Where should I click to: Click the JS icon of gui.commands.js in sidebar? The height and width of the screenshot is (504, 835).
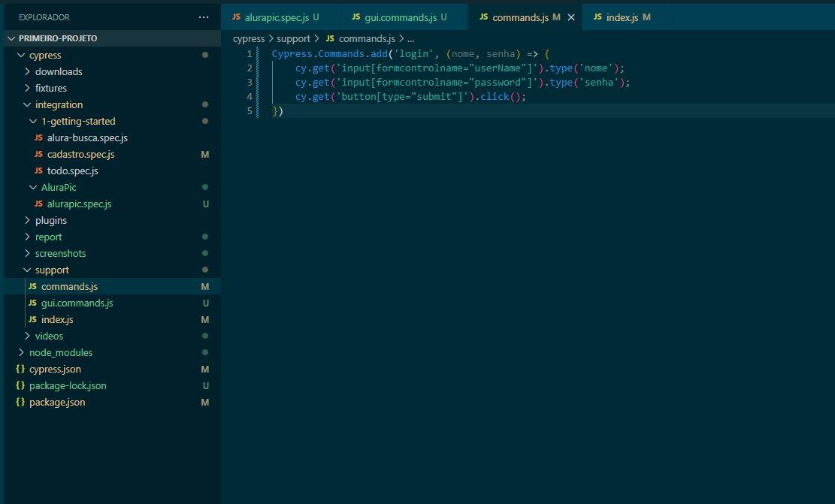[32, 303]
